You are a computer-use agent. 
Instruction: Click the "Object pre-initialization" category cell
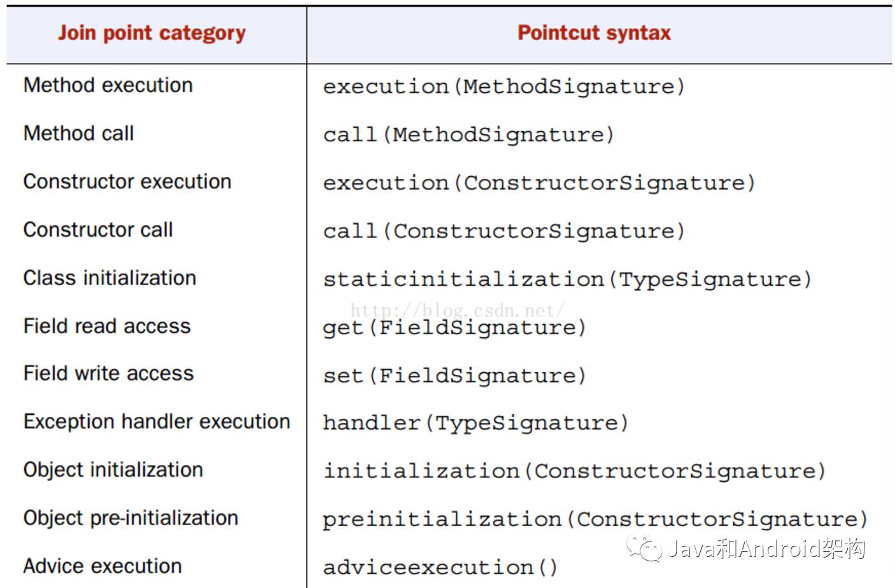point(130,518)
